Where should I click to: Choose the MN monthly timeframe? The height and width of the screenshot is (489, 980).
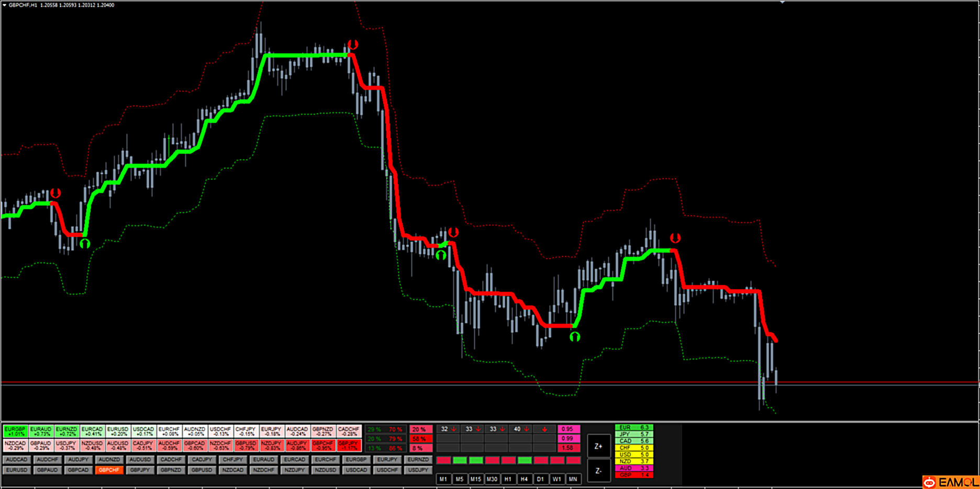573,479
